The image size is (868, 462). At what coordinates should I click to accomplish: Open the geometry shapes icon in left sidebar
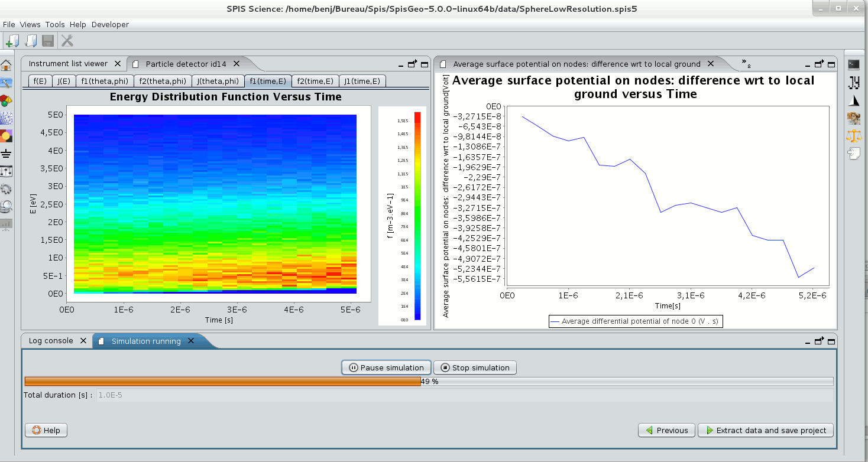tap(7, 100)
